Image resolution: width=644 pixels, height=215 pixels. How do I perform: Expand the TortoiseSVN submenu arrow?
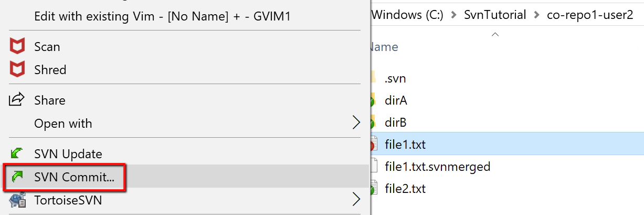tap(356, 200)
